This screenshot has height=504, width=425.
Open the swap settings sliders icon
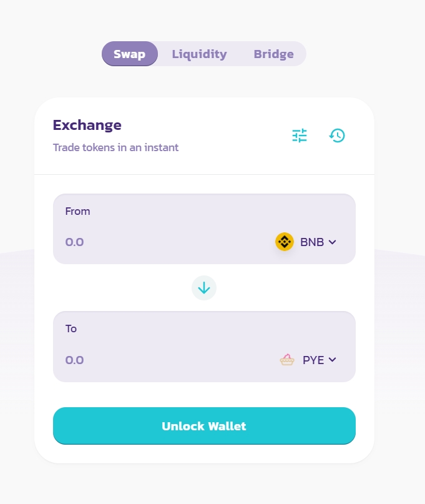coord(300,136)
